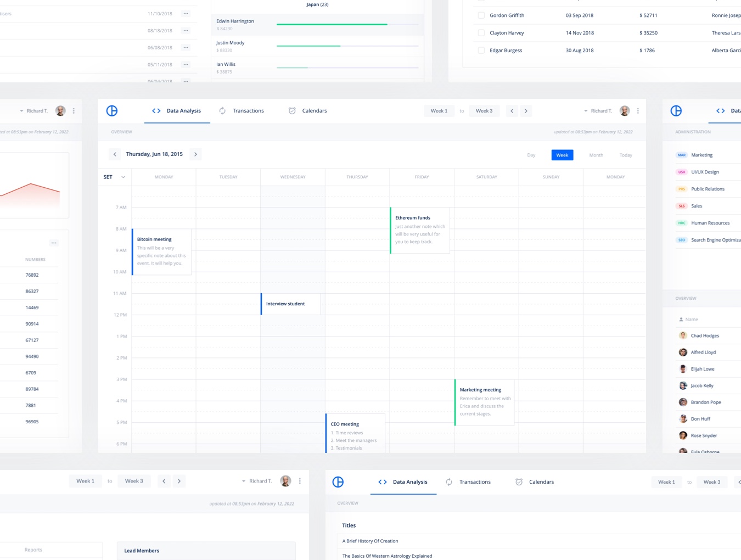
Task: Open the Week 3 selector in calendar window
Action: (x=484, y=111)
